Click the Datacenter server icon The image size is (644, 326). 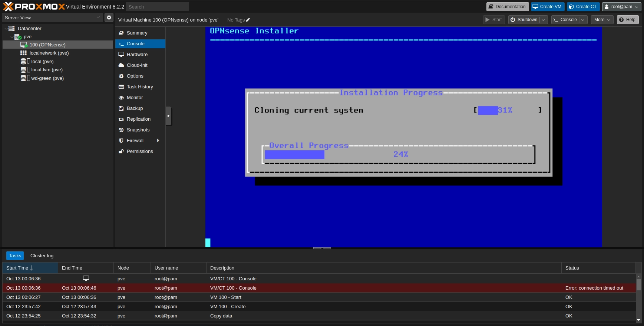point(11,28)
